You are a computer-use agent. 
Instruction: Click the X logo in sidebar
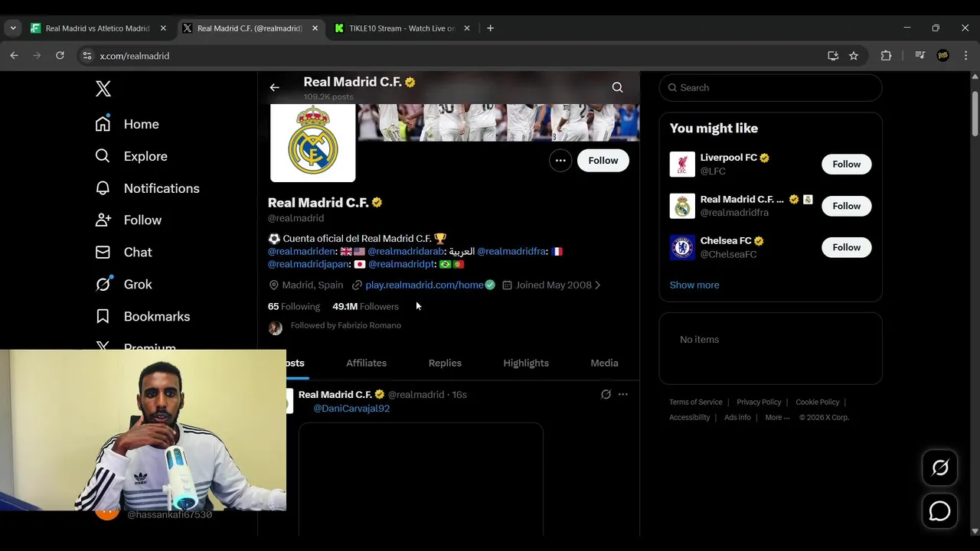coord(103,88)
